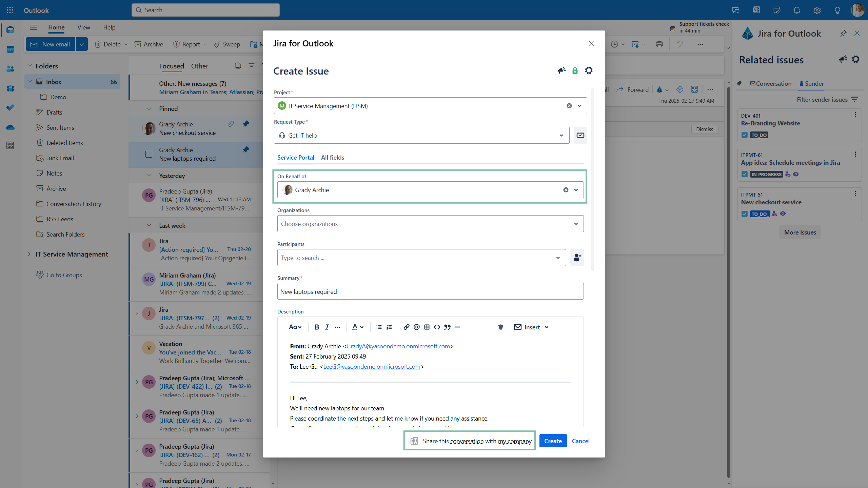
Task: Collapse the Pinned email section
Action: coord(149,108)
